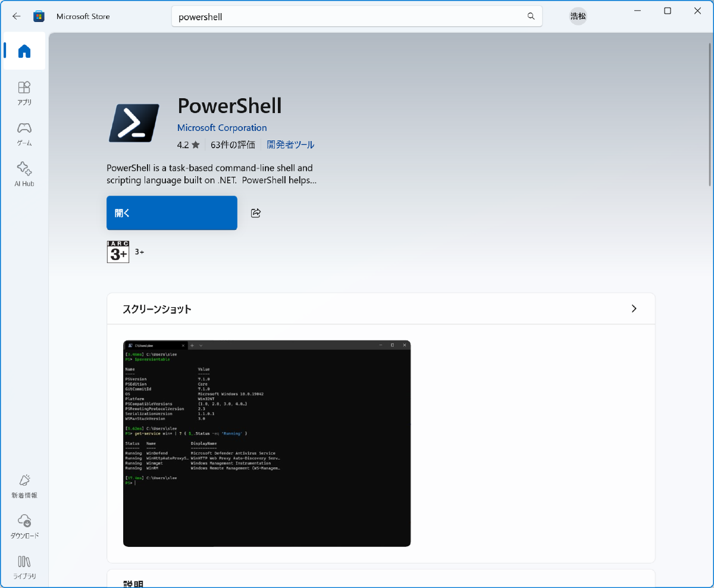Click the IARC 3+ rating badge

(x=117, y=251)
